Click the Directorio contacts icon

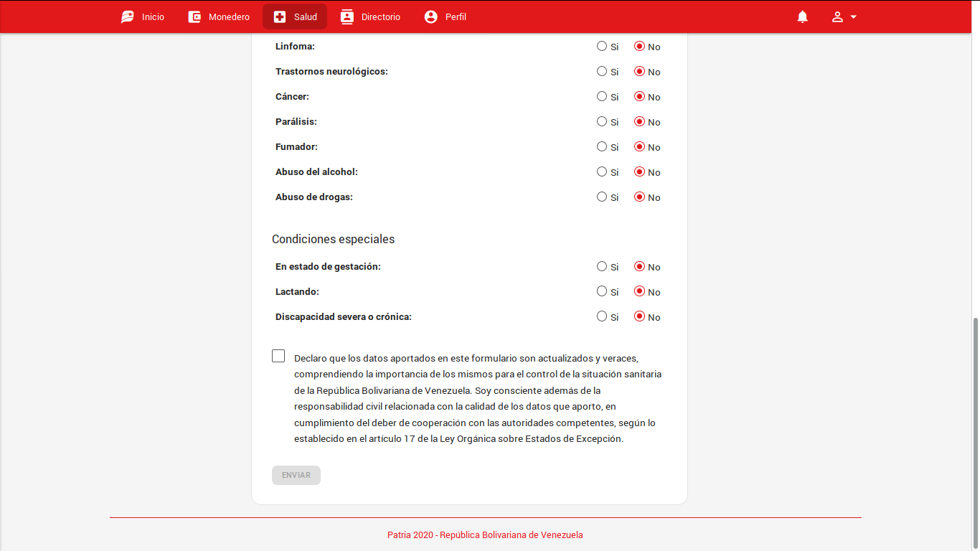tap(347, 17)
